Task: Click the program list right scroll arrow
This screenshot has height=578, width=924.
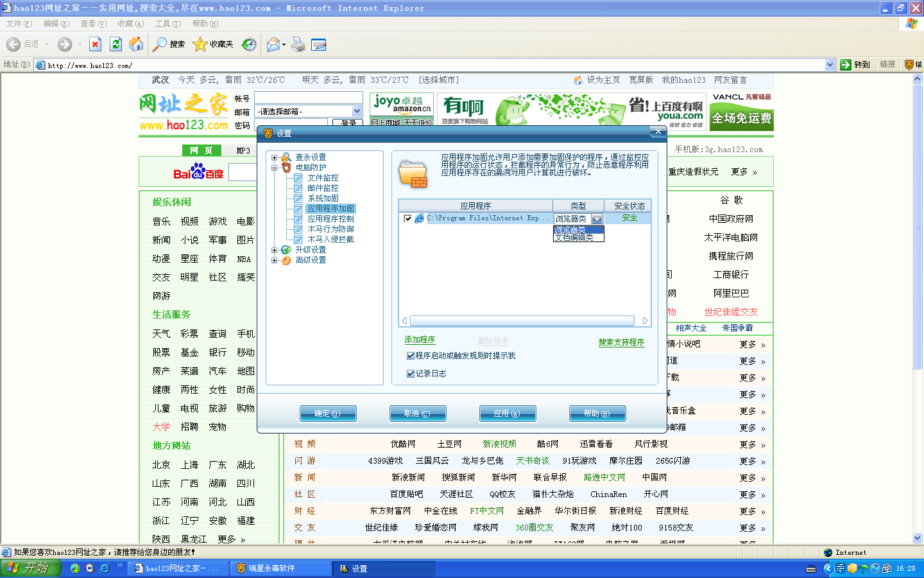Action: pyautogui.click(x=645, y=320)
